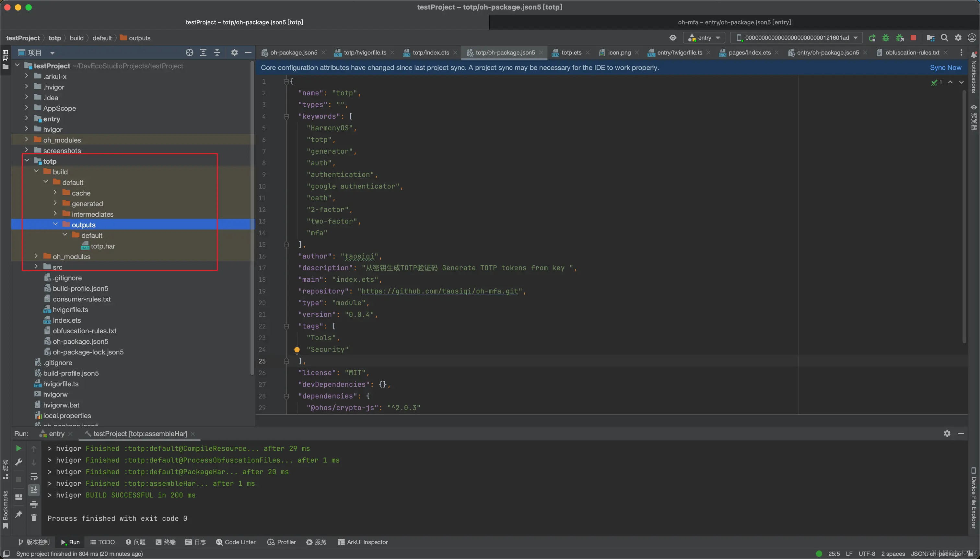Click Collapse All icon in project panel

217,53
